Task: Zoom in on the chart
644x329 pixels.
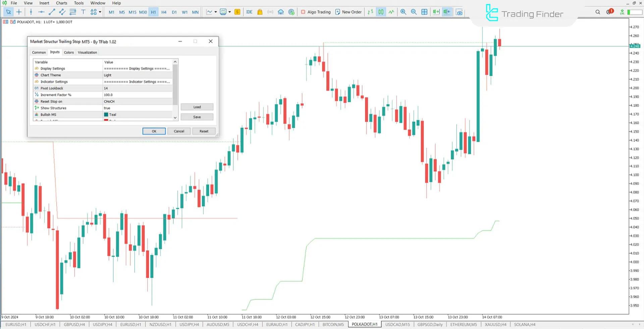Action: coord(404,12)
